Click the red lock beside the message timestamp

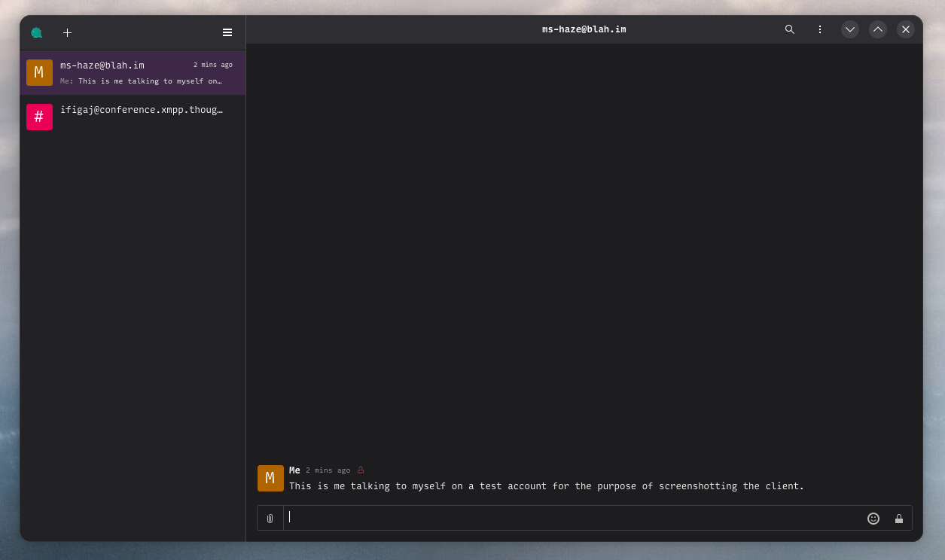point(360,470)
